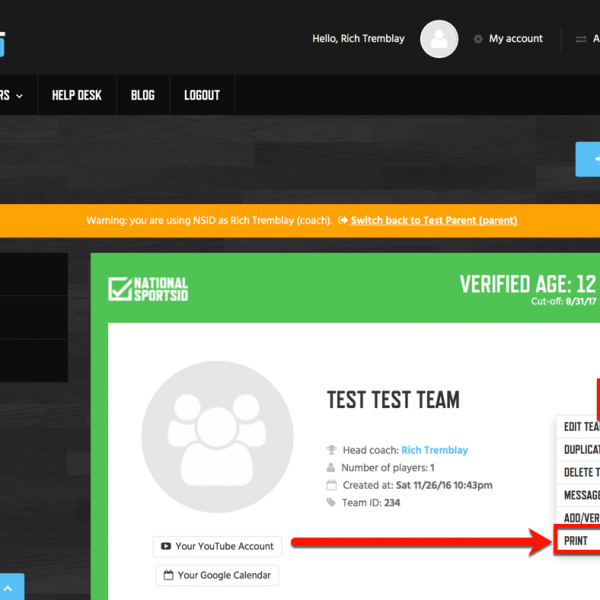Click the switch arrows icon in header
Viewport: 600px width, 600px height.
pos(581,39)
